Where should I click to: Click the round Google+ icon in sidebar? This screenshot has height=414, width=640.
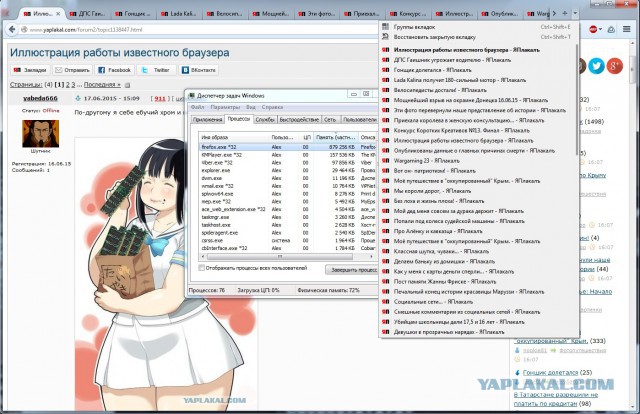click(615, 66)
